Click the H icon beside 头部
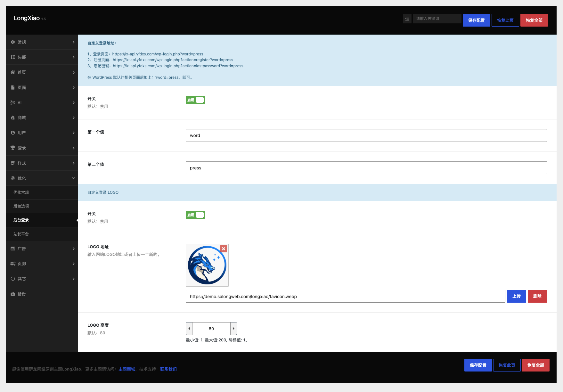Image resolution: width=563 pixels, height=392 pixels. pos(13,57)
